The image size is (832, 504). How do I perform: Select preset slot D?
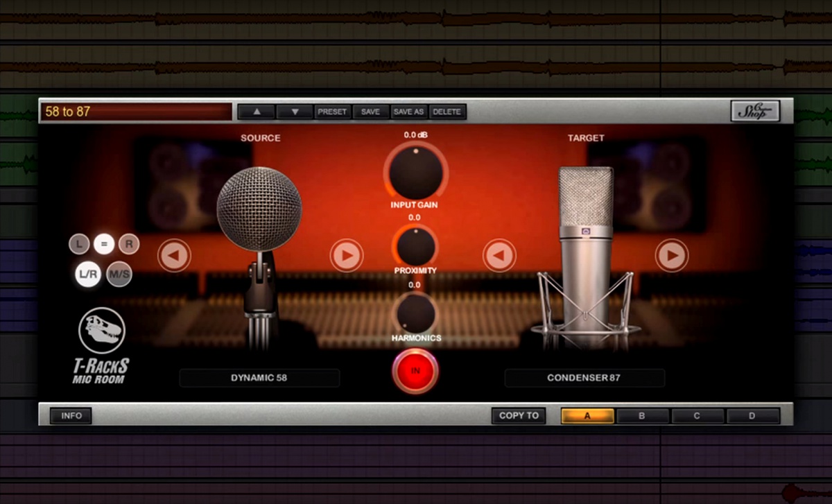click(x=753, y=416)
